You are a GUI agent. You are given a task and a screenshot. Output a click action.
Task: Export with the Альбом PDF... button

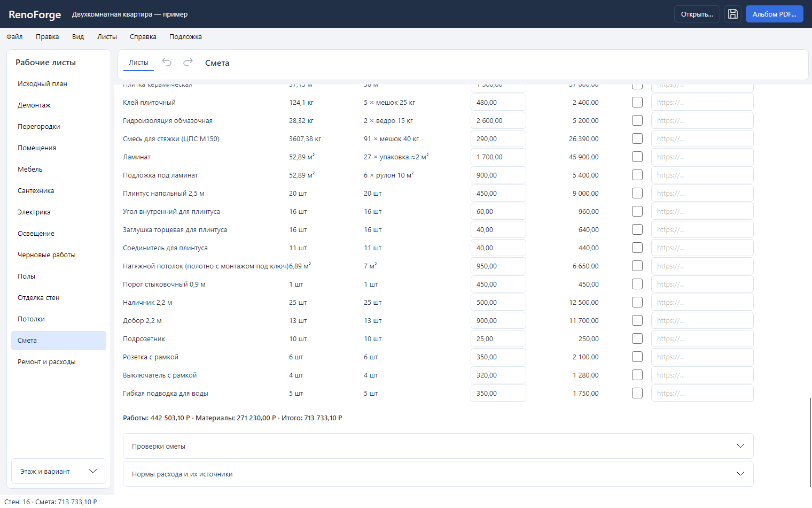click(775, 14)
